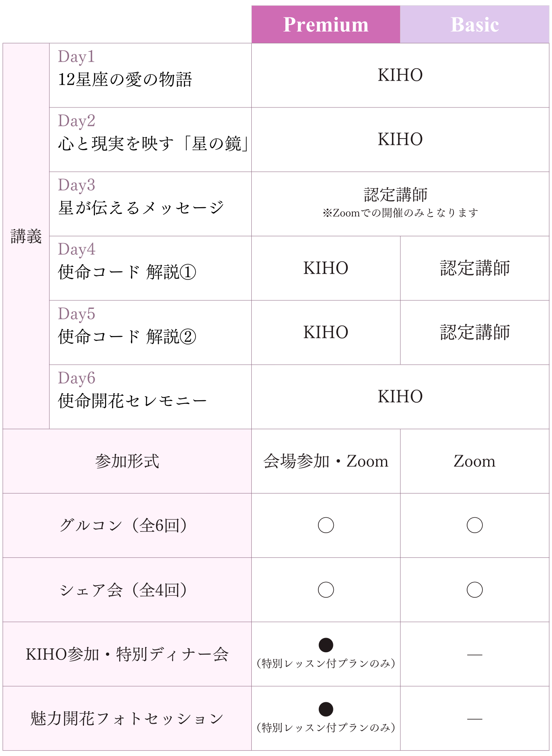The width and height of the screenshot is (552, 756).
Task: Click the Day2 心と現実を映す「星の鏡」 label
Action: 153,143
